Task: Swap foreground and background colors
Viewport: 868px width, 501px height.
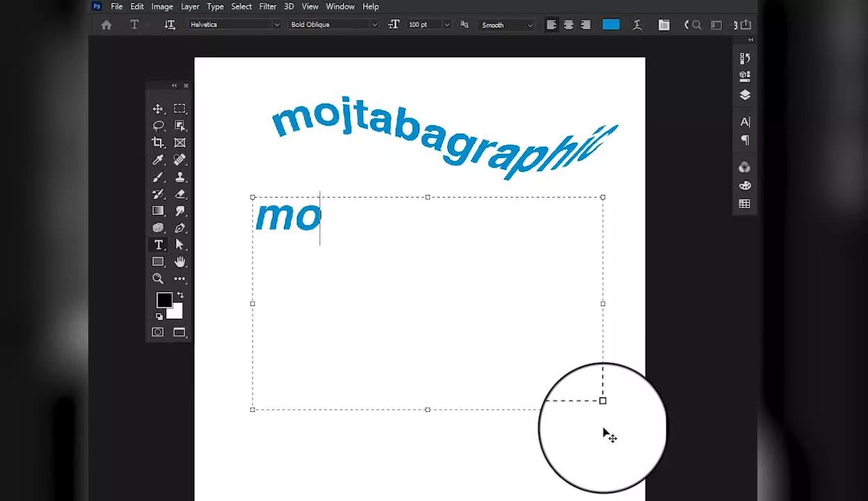Action: [180, 296]
